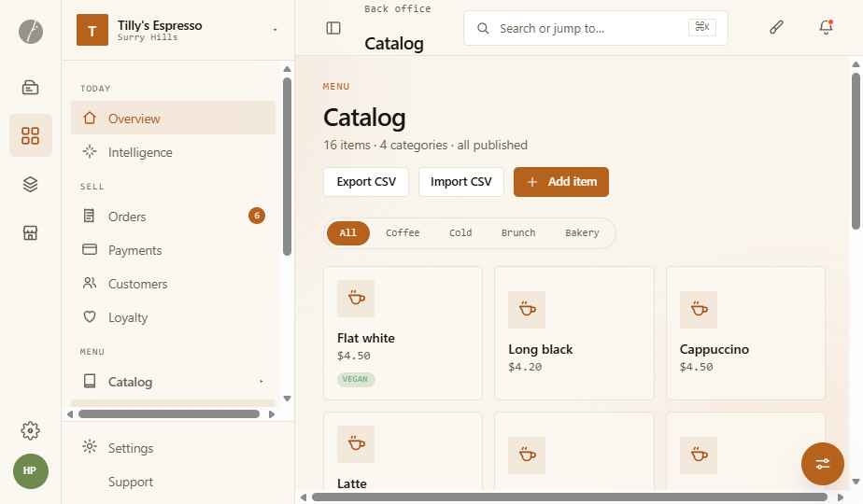
Task: Click the Latte item title
Action: tap(352, 483)
